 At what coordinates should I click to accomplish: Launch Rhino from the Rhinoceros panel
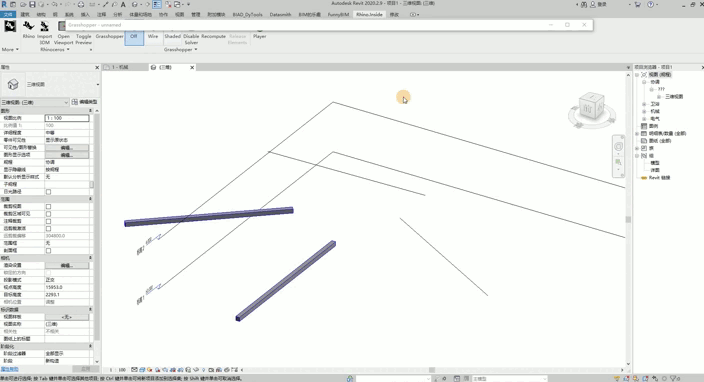click(x=29, y=31)
